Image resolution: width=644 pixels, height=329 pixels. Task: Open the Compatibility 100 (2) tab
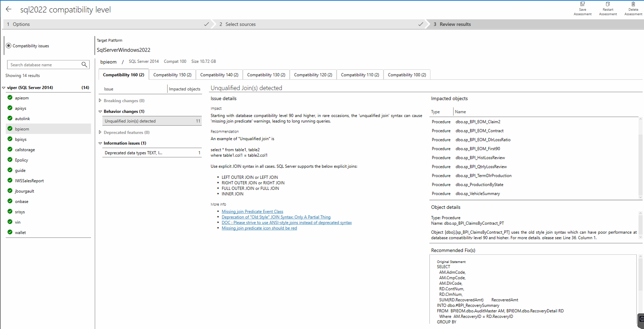pos(407,75)
